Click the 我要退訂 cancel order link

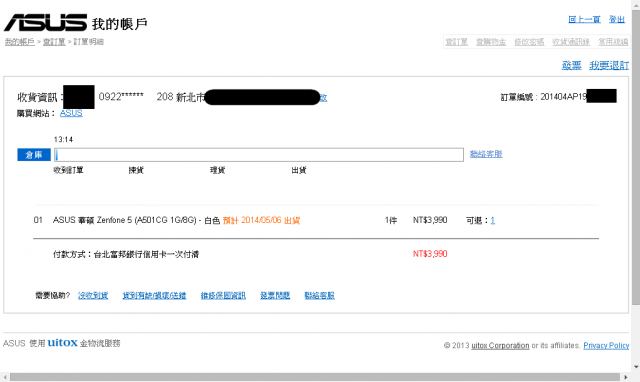coord(609,65)
